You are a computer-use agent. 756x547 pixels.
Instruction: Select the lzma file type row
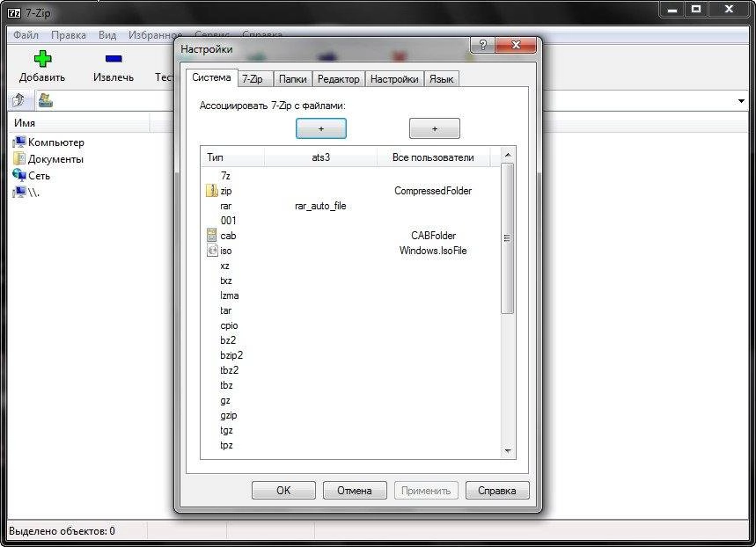[x=351, y=295]
